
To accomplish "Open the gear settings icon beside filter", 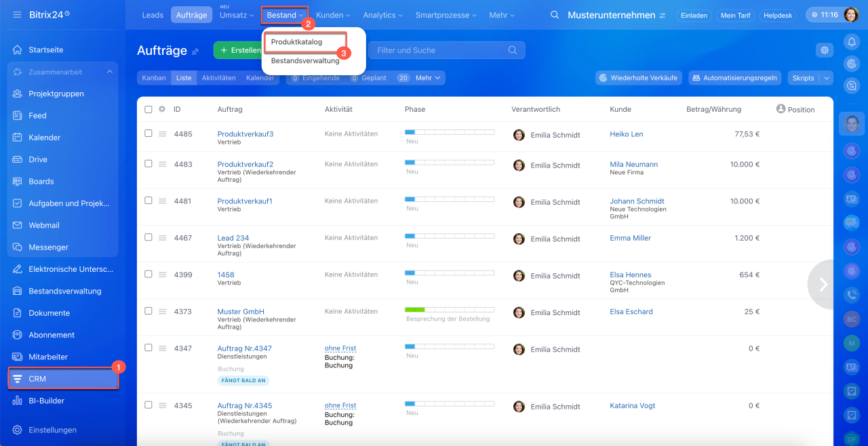I will 824,50.
